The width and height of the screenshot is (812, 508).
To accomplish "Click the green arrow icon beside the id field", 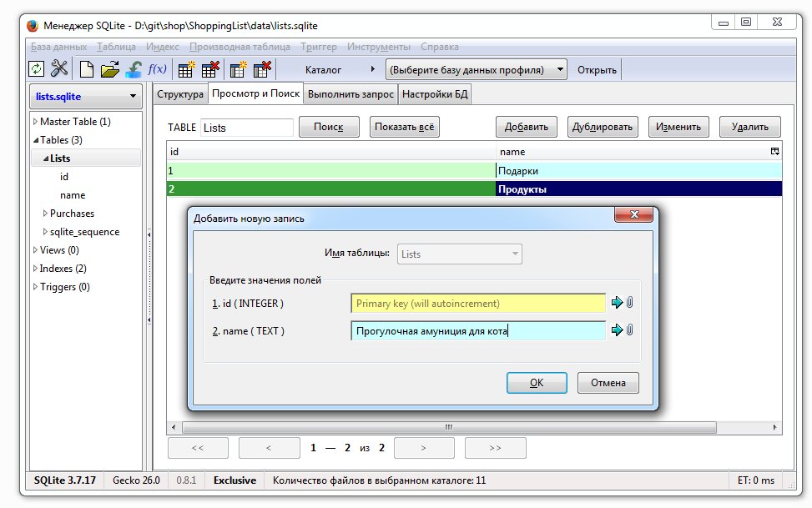I will coord(617,303).
